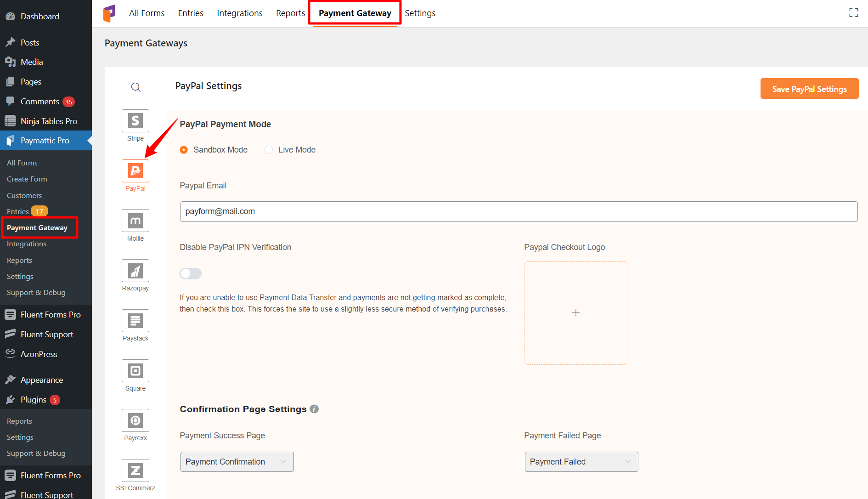The image size is (868, 499).
Task: Open Integrations in sidebar submenu
Action: click(27, 244)
